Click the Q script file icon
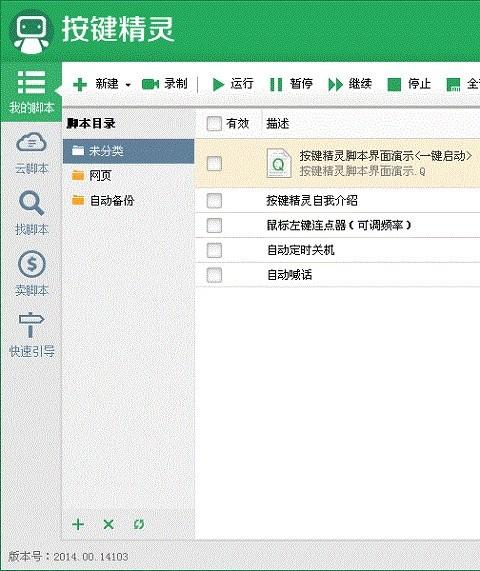 [x=279, y=163]
